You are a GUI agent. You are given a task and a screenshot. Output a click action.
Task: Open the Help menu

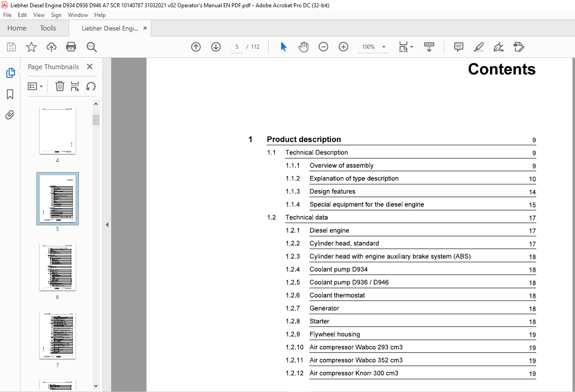100,15
